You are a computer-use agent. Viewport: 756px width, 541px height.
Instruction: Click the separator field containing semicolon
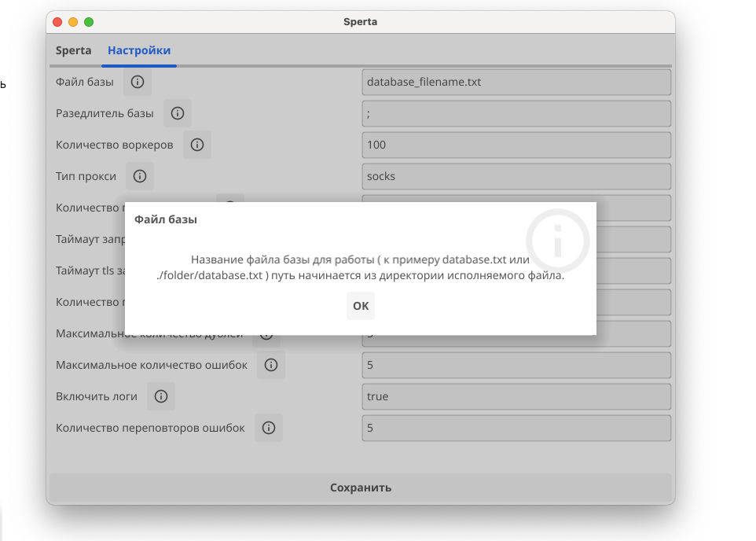tap(516, 113)
